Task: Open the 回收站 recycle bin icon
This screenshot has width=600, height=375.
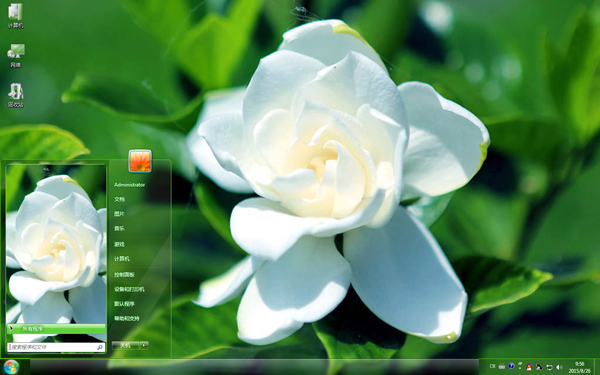Action: (16, 95)
